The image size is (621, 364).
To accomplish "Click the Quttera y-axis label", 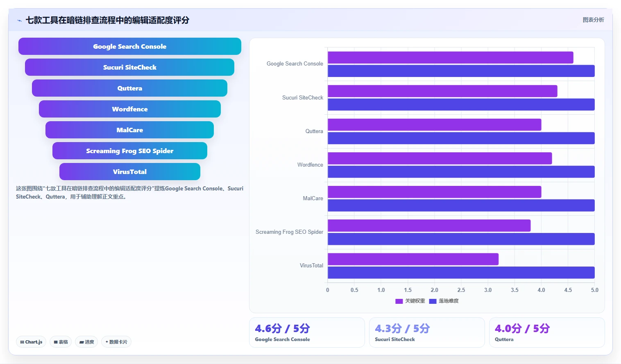I will click(314, 131).
